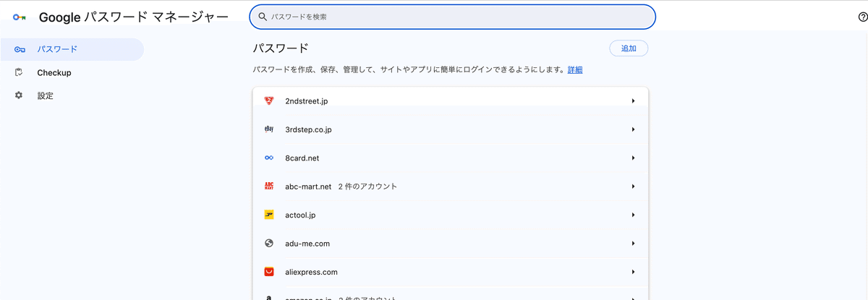The height and width of the screenshot is (300, 868).
Task: Click the key icon beside パスワード
Action: [20, 49]
